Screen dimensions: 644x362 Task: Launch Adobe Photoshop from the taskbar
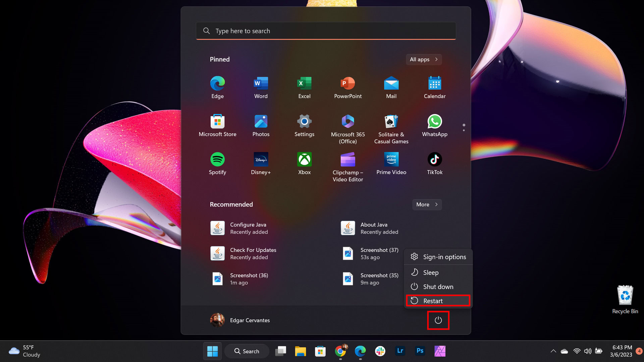[420, 351]
